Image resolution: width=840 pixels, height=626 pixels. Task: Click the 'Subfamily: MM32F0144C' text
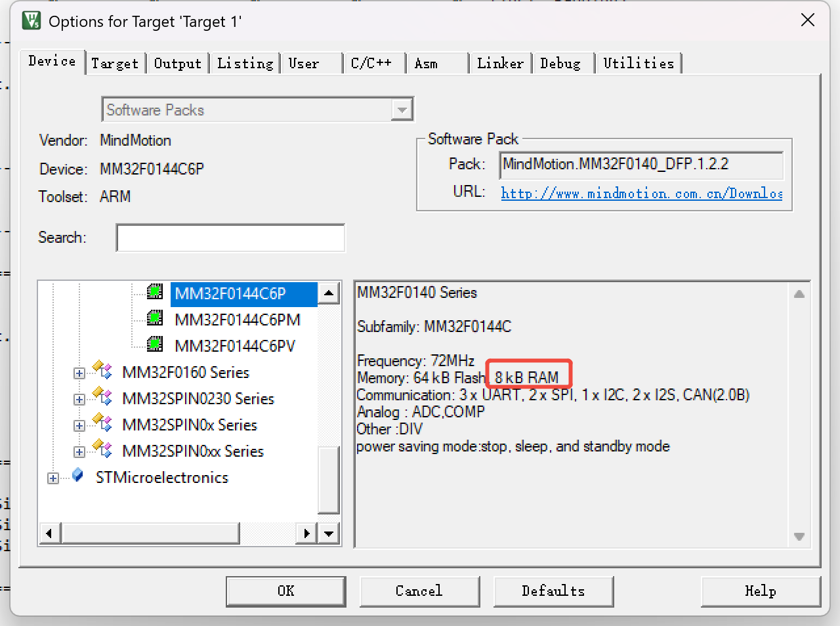434,326
